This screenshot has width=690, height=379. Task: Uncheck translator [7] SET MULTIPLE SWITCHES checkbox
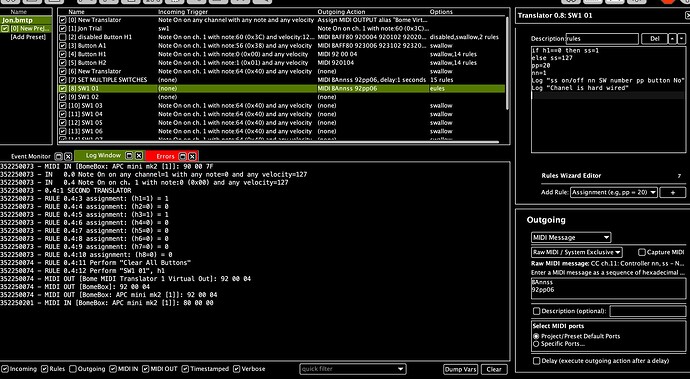pyautogui.click(x=62, y=80)
